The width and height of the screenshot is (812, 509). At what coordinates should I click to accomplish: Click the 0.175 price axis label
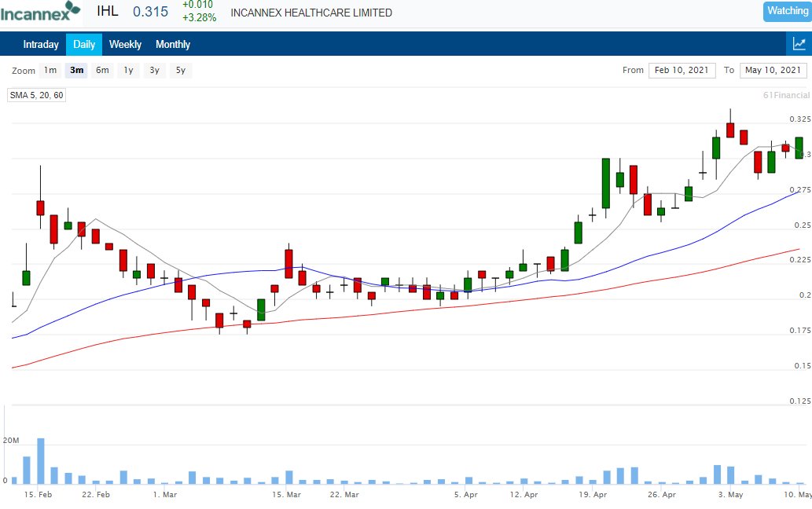tap(800, 331)
